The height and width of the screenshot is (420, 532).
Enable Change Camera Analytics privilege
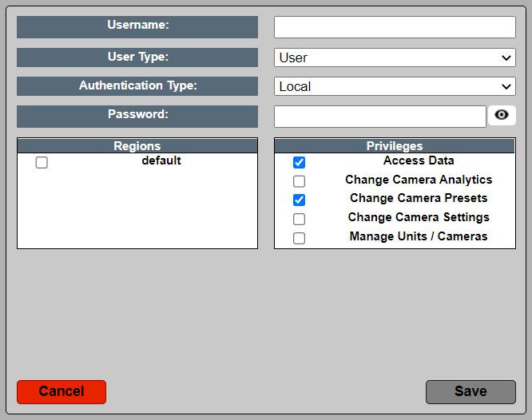click(299, 181)
